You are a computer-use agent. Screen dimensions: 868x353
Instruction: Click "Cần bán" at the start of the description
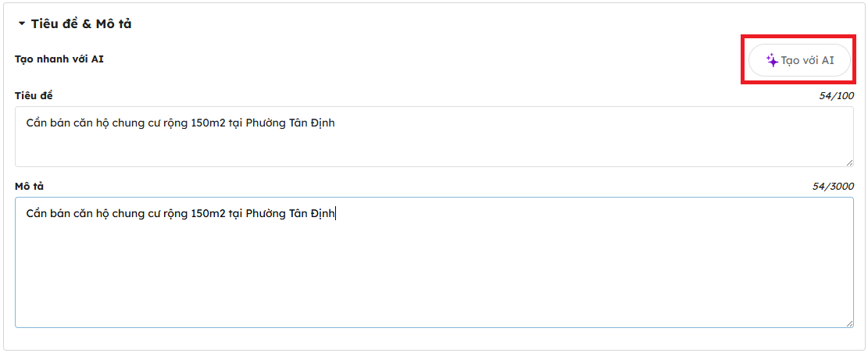pos(45,213)
